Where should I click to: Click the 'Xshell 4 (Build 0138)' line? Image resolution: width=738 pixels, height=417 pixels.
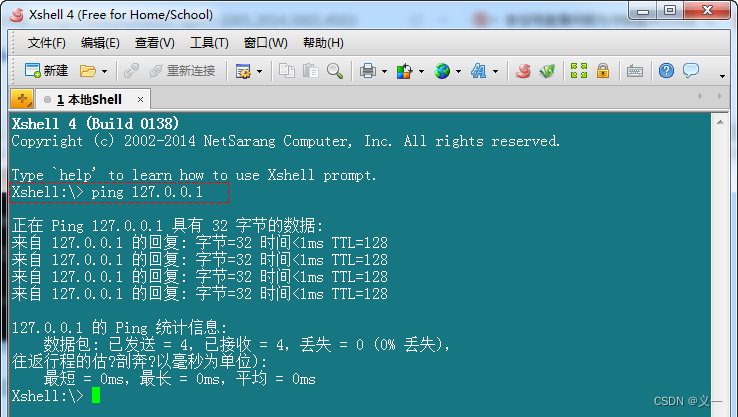tap(95, 124)
